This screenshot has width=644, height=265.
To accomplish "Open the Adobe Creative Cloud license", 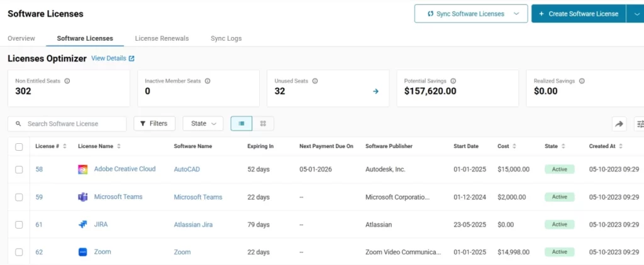I will (x=125, y=169).
